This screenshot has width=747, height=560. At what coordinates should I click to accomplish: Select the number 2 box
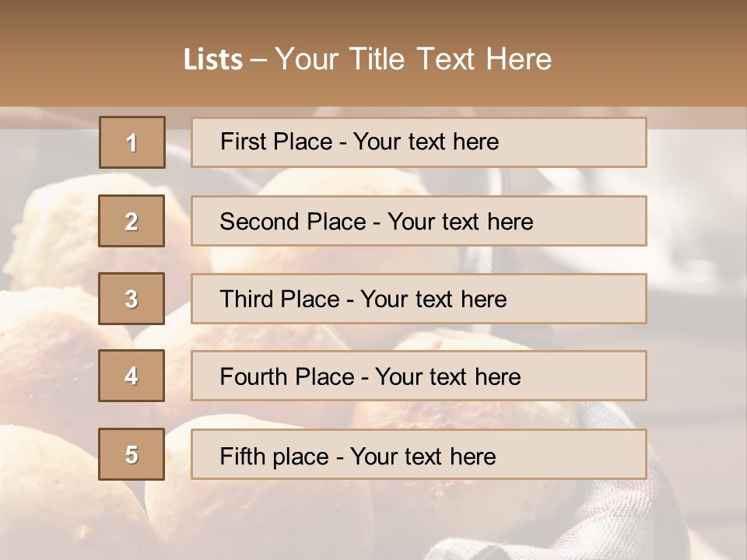click(x=132, y=221)
